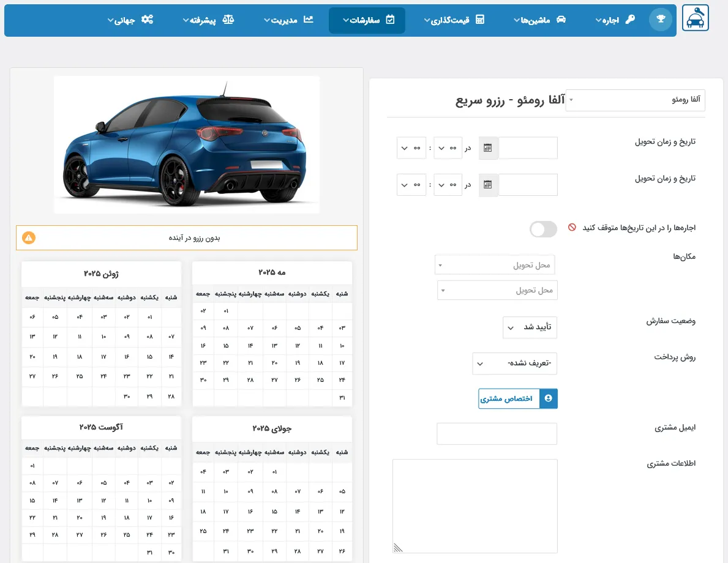Click the ژوئن ۲۰۲۵ calendar title
The height and width of the screenshot is (563, 728).
point(101,274)
